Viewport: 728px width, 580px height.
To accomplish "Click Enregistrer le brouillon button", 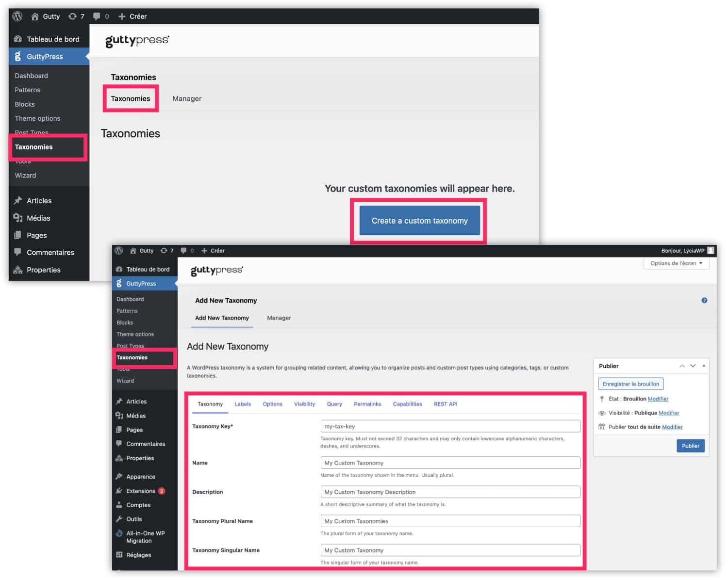I will tap(631, 384).
